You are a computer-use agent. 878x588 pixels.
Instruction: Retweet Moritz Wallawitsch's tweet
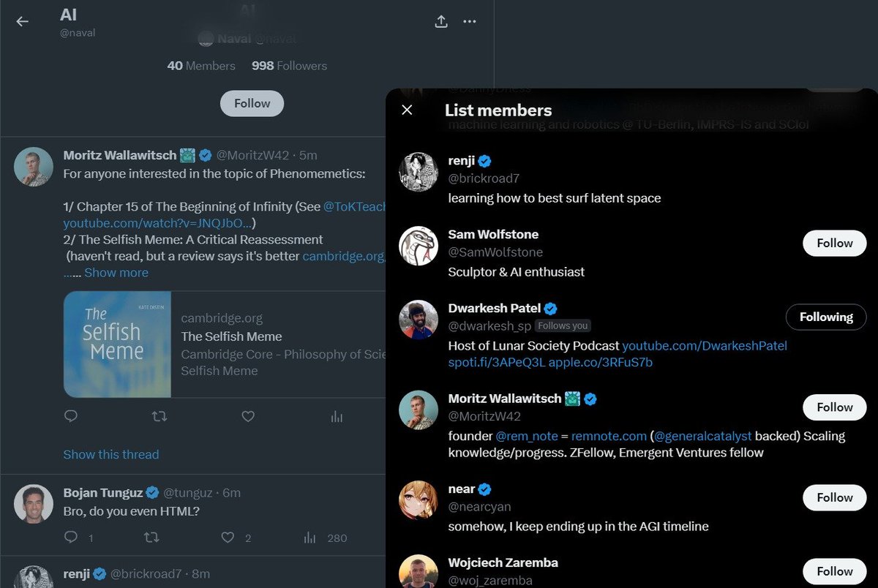pos(159,416)
